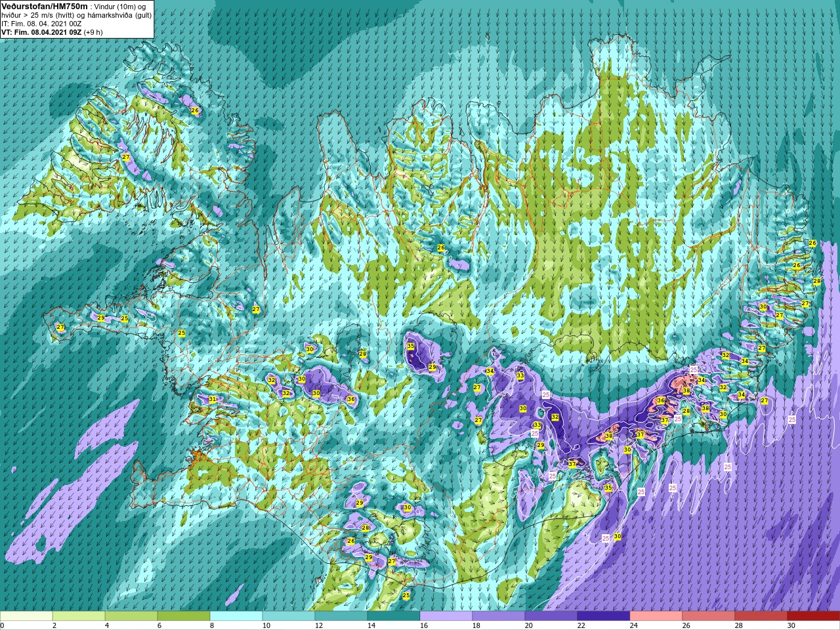The height and width of the screenshot is (630, 840).
Task: Select the 10–12 m/s aqua legend swatch
Action: (289, 616)
